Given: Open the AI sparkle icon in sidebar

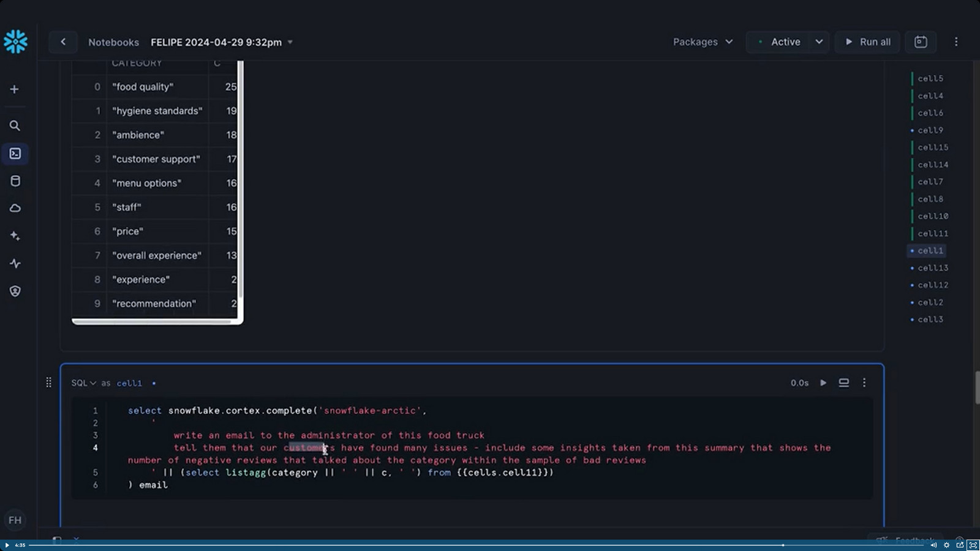Looking at the screenshot, I should (x=15, y=236).
